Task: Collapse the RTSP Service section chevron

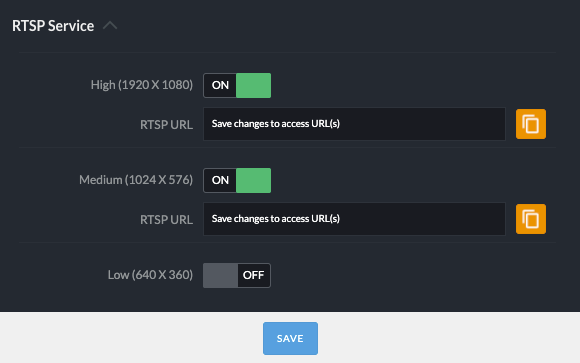Action: tap(110, 26)
